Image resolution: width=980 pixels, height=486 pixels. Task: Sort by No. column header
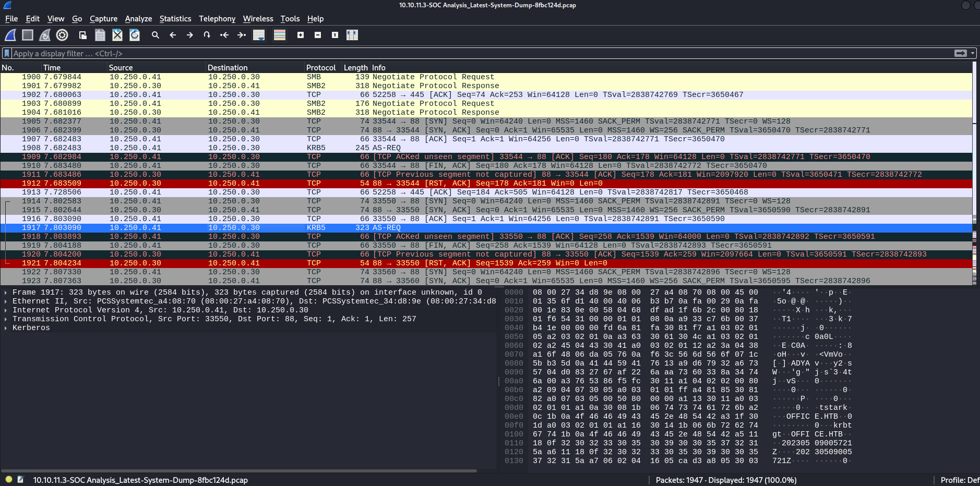(x=21, y=68)
